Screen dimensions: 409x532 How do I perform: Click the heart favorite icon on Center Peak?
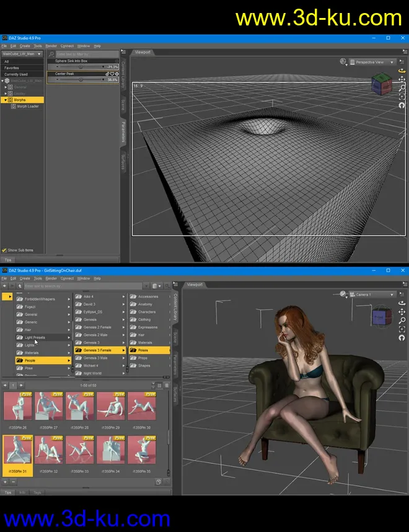112,74
